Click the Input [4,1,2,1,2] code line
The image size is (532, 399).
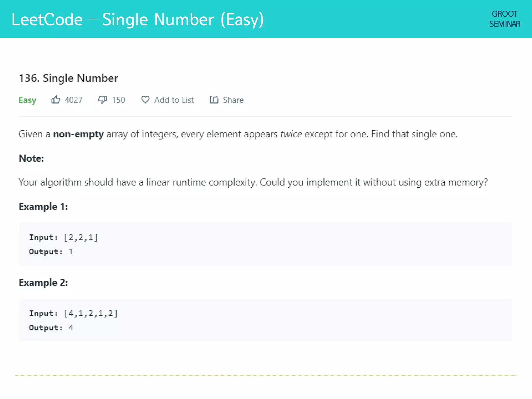point(73,313)
